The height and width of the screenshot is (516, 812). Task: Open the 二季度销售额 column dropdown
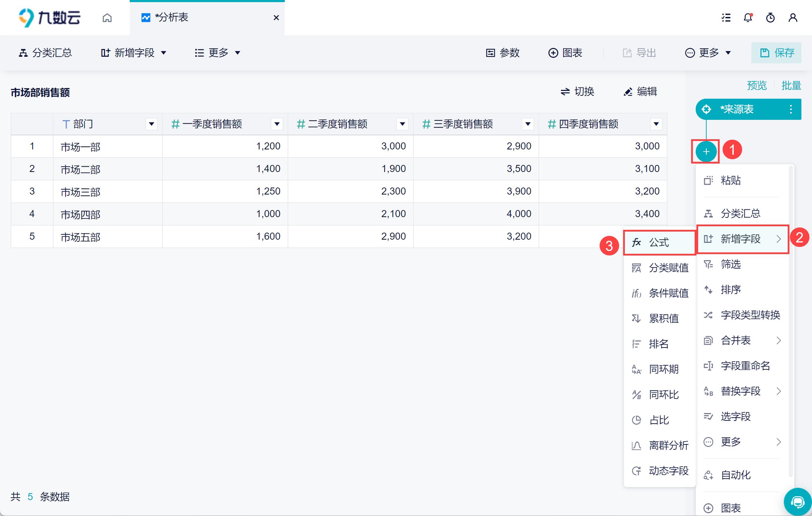[x=402, y=124]
